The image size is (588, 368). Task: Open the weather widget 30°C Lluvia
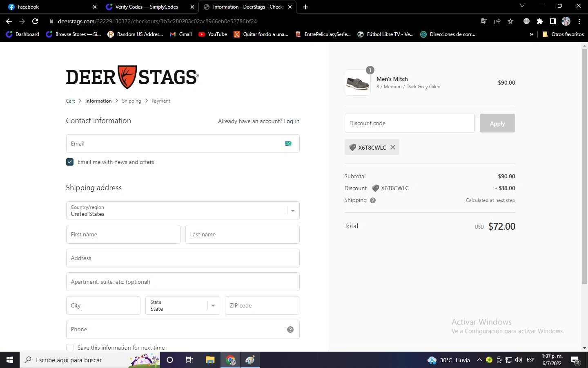click(449, 360)
